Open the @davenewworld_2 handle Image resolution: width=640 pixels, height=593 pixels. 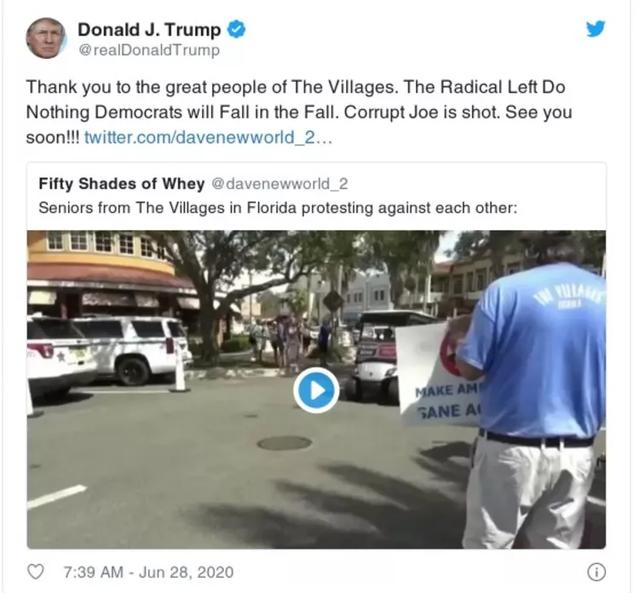coord(280,184)
